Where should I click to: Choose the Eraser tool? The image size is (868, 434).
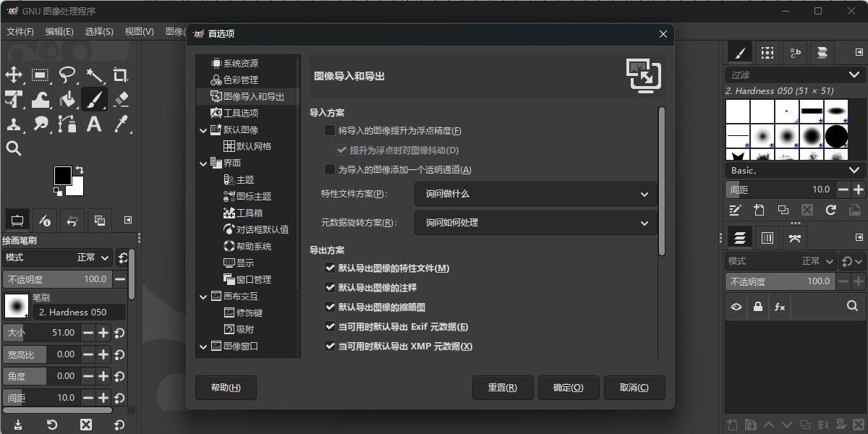point(120,99)
